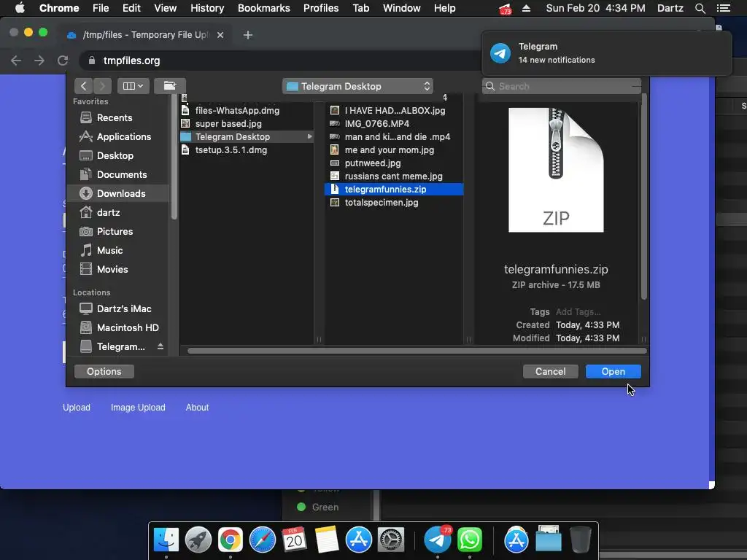Select Recents in the sidebar
The image size is (747, 560).
click(115, 117)
